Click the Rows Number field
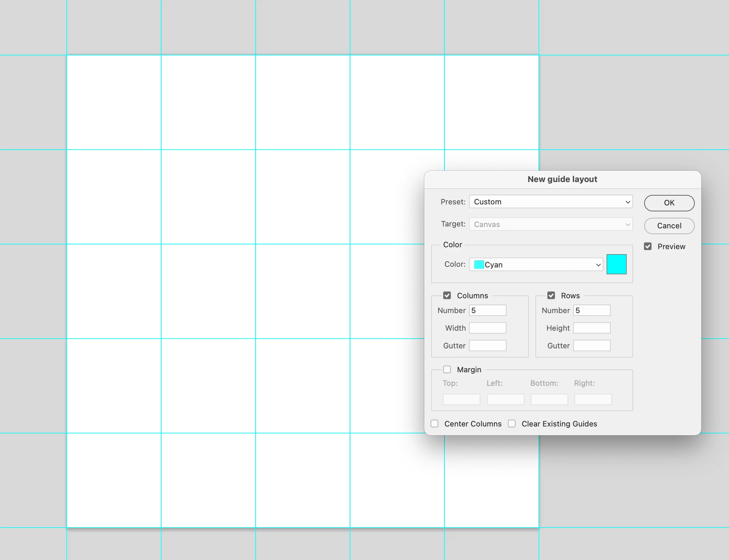Viewport: 729px width, 560px height. 592,310
